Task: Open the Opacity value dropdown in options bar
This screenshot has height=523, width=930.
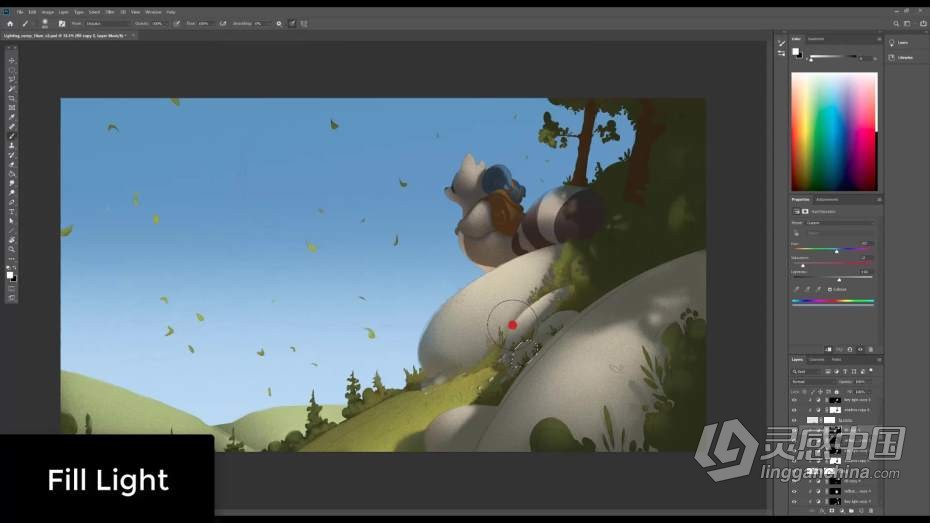Action: click(158, 24)
